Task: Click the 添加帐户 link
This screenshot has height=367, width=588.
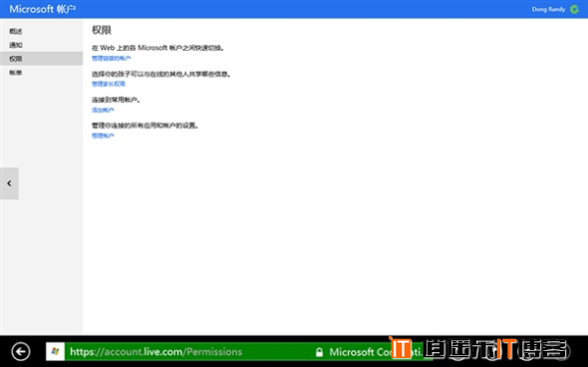Action: pyautogui.click(x=103, y=110)
